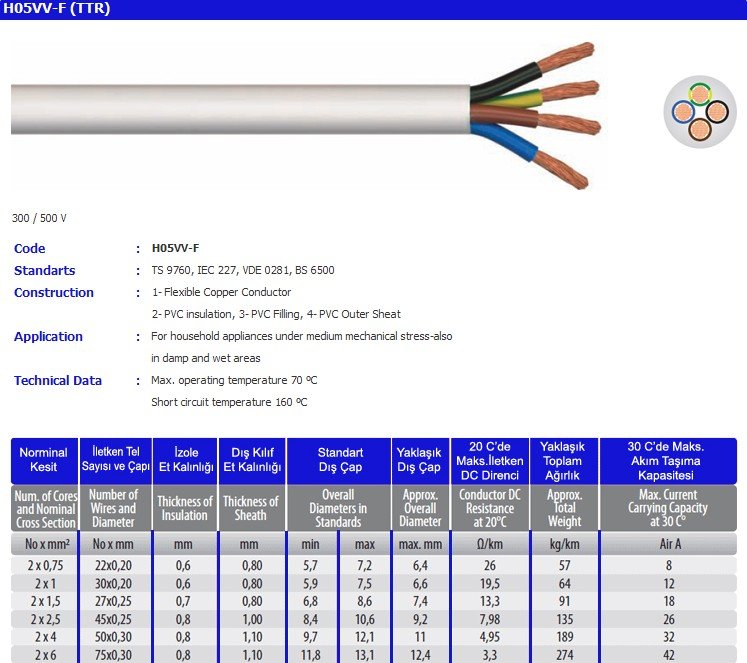747x663 pixels.
Task: Select the Thickness of Sheath header
Action: tap(251, 508)
